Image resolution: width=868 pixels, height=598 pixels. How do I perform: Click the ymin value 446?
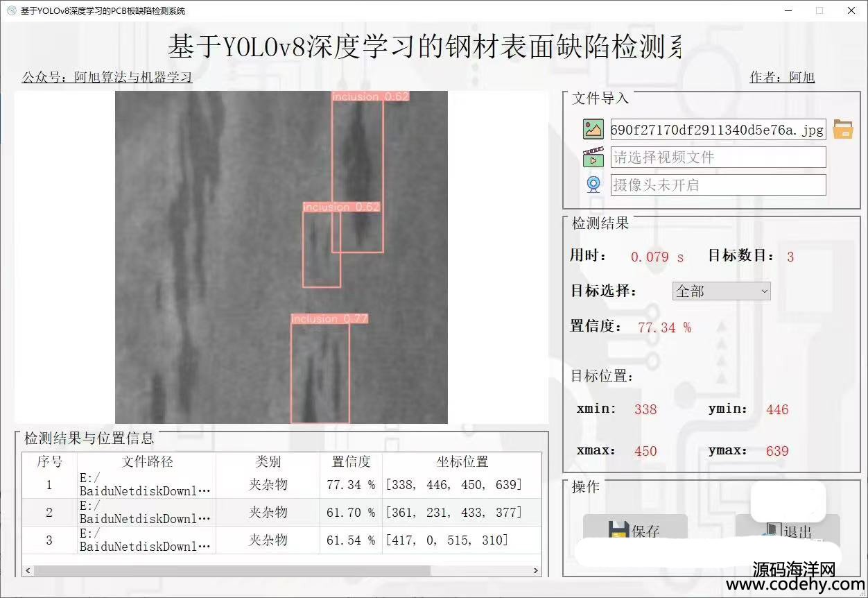click(x=777, y=409)
